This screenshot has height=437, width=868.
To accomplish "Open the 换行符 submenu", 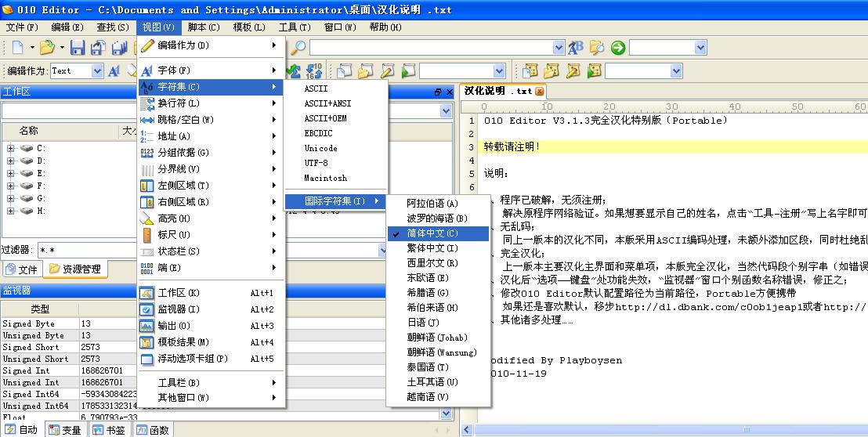I will 211,103.
